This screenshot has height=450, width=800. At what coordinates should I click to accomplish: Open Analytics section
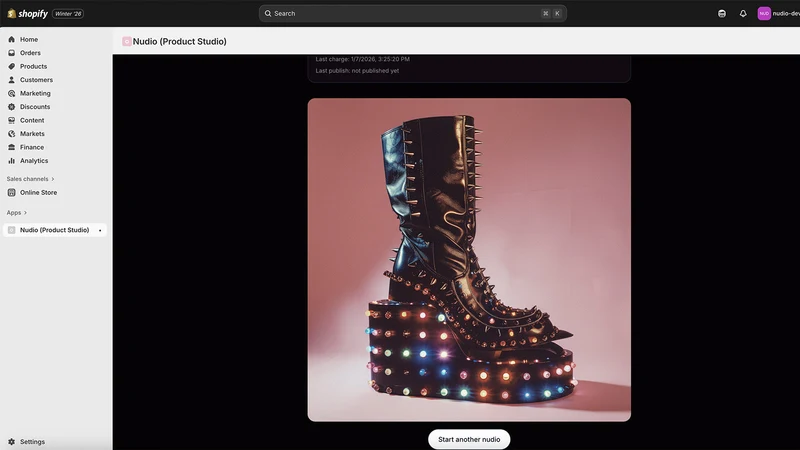click(34, 161)
